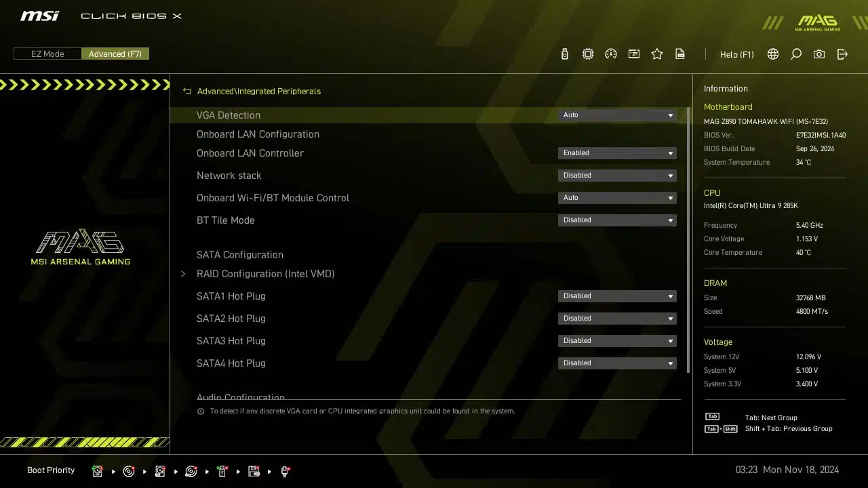Screen dimensions: 868x488
Task: Open the SATA3 Hot Plug dropdown
Action: point(617,341)
